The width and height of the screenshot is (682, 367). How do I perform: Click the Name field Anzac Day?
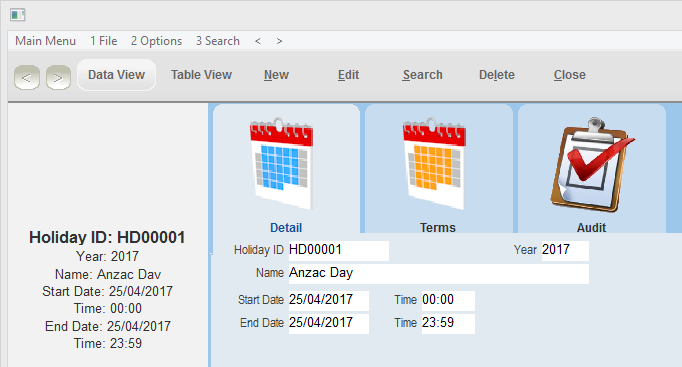[x=439, y=274]
